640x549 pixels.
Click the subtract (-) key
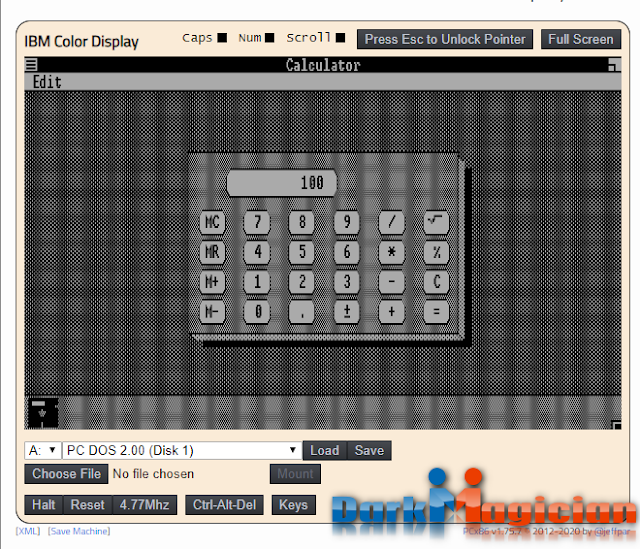point(392,282)
